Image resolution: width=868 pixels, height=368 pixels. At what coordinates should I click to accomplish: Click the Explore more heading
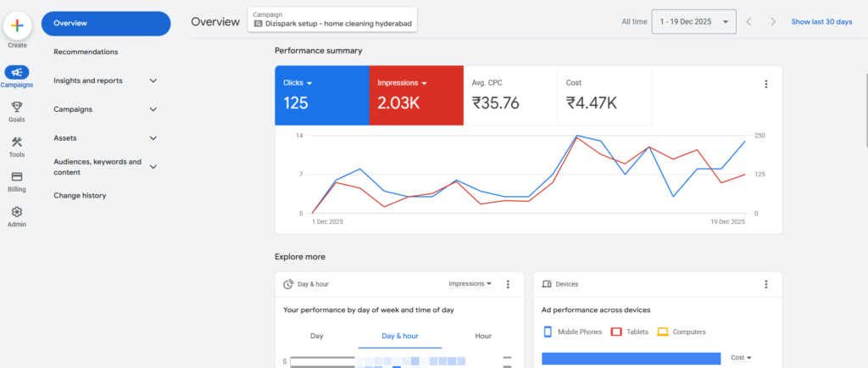coord(300,257)
